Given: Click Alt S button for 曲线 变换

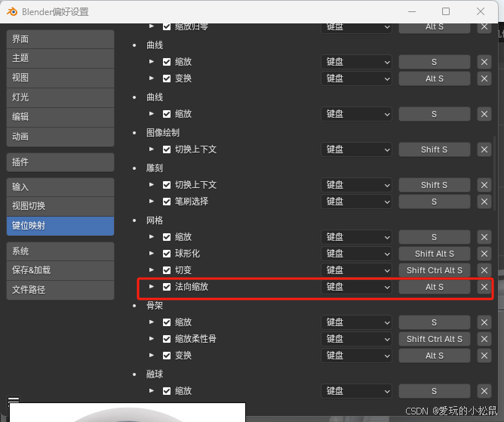Looking at the screenshot, I should click(435, 79).
